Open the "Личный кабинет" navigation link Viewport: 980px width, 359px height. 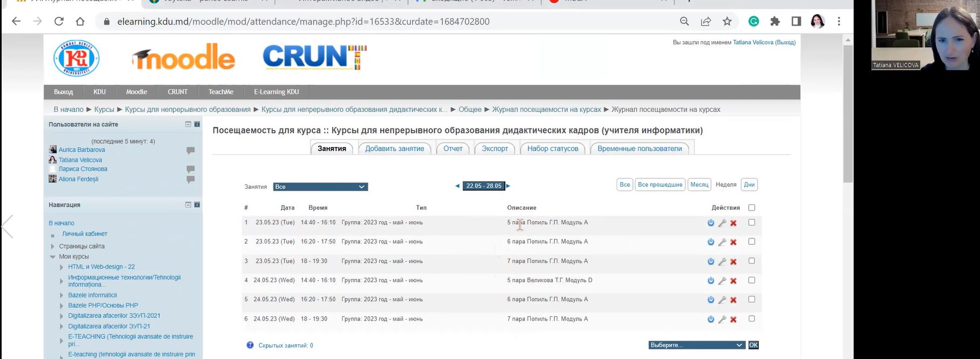85,234
